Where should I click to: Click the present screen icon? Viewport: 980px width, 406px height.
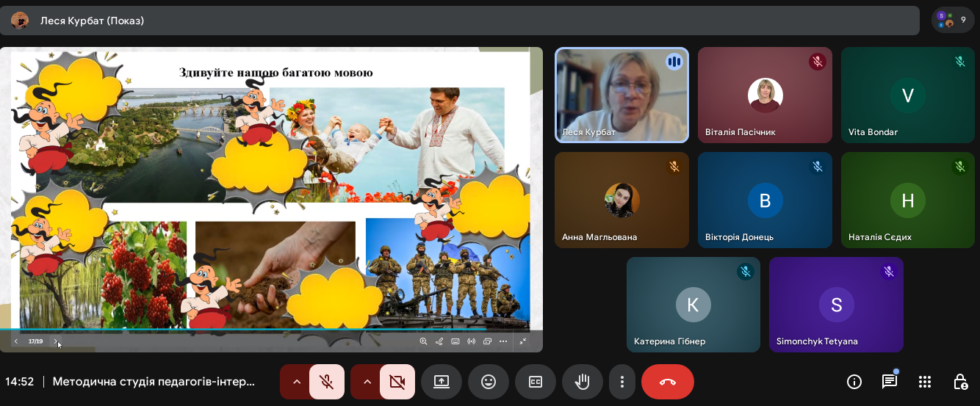pos(441,382)
